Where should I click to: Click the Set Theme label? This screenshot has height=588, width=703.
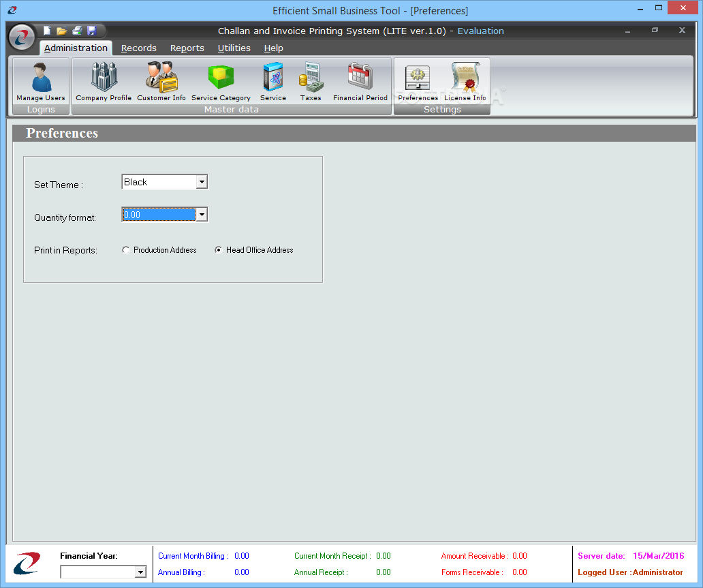[x=59, y=185]
